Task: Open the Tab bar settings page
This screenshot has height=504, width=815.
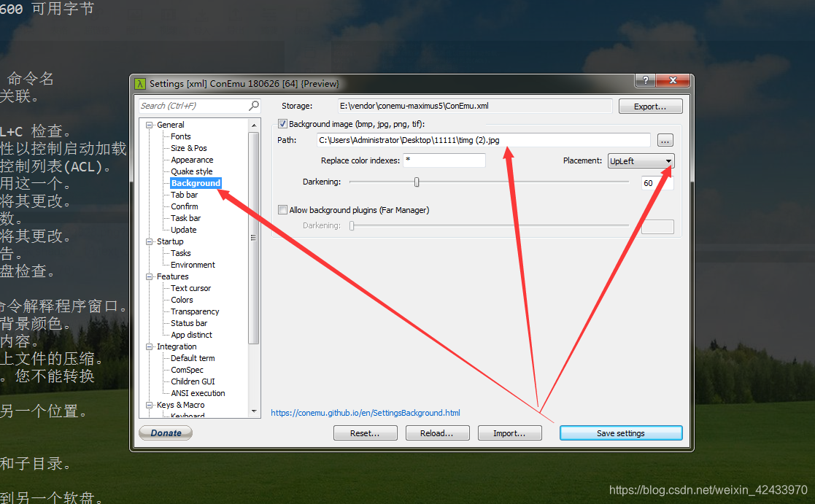Action: coord(184,195)
